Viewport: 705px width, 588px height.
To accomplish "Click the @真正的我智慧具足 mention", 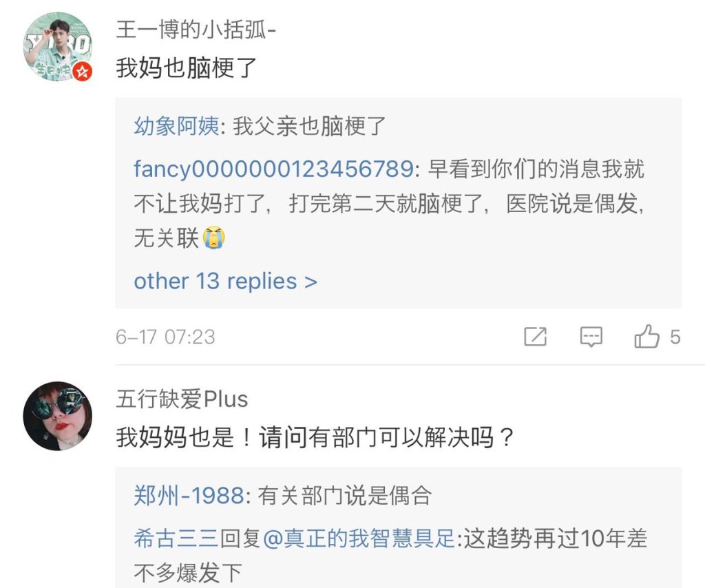I will click(x=359, y=538).
